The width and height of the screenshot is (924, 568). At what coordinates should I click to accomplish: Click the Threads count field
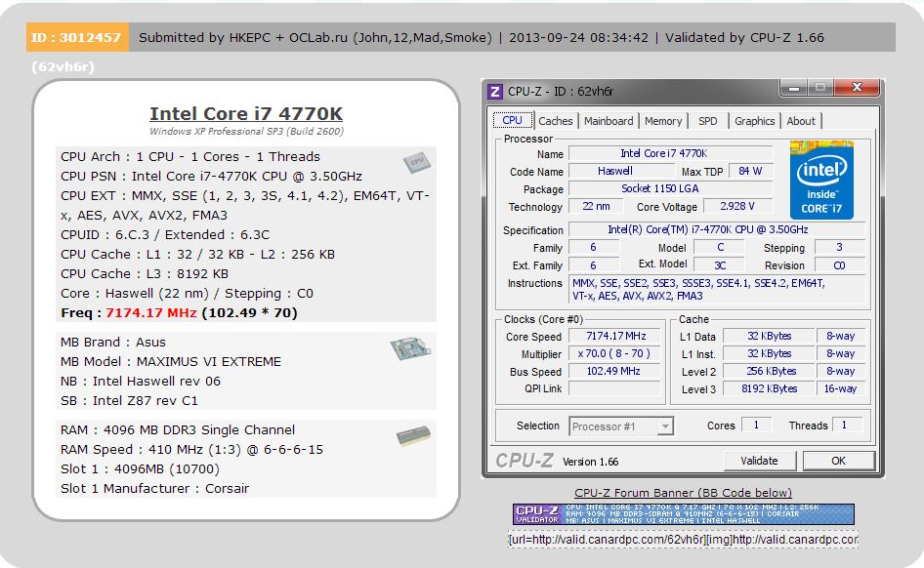(x=847, y=425)
